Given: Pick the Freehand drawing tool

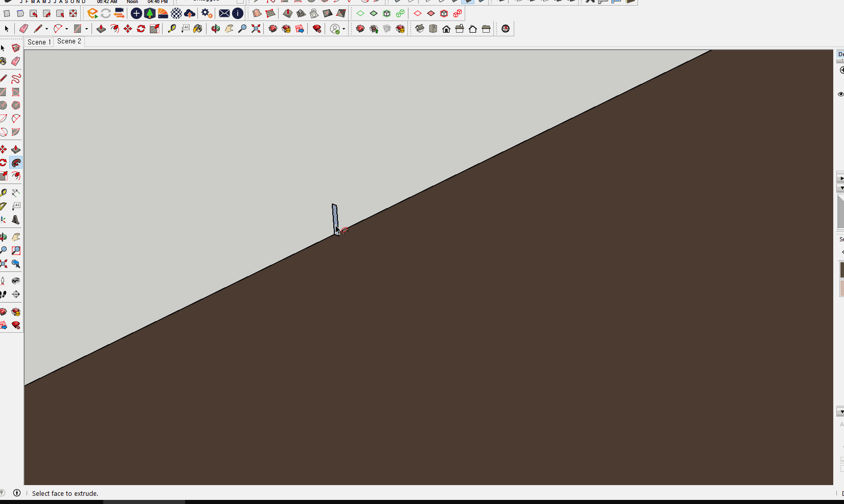Looking at the screenshot, I should pos(16,79).
